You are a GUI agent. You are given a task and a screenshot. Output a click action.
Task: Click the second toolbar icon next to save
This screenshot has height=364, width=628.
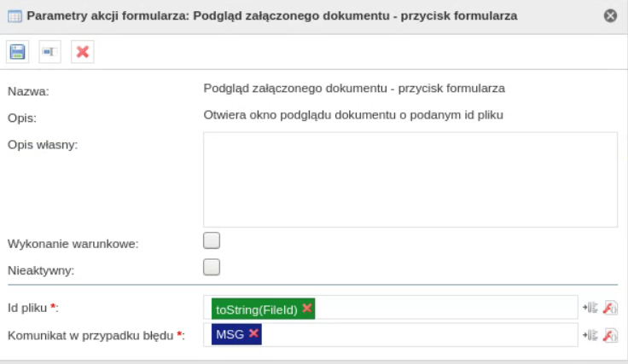coord(49,52)
